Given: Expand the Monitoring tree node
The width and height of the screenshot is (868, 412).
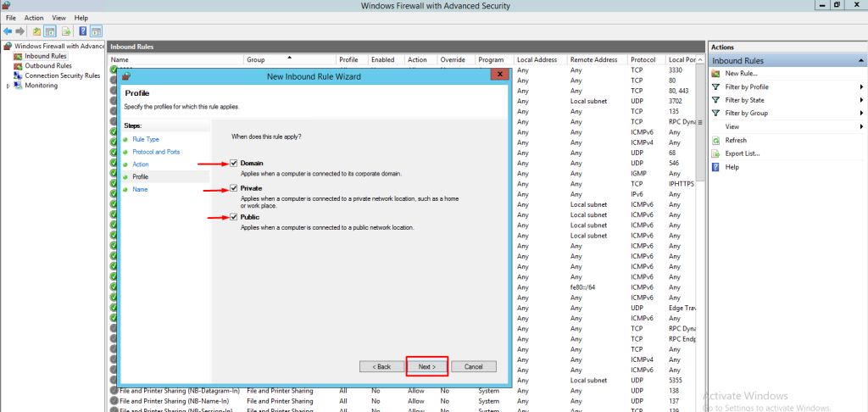Looking at the screenshot, I should [x=8, y=86].
